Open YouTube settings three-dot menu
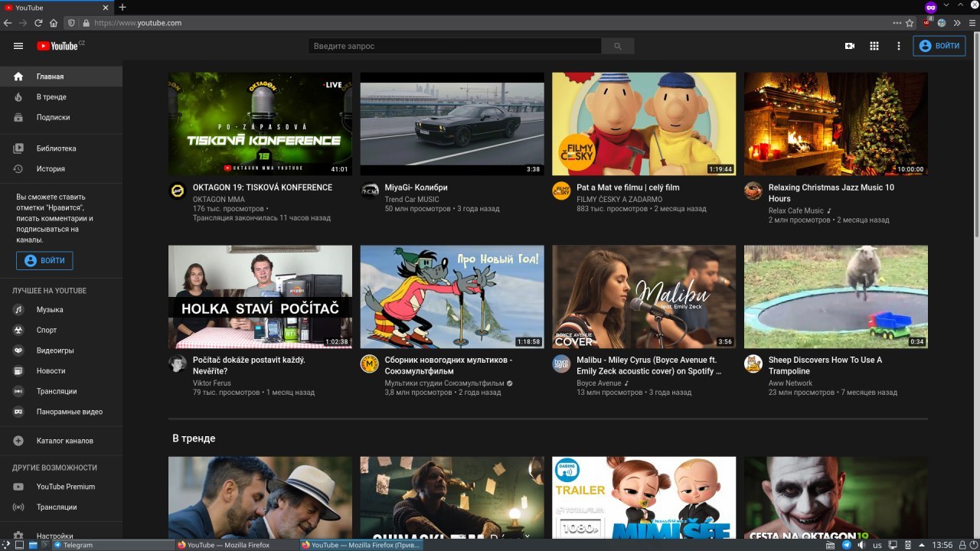Image resolution: width=980 pixels, height=551 pixels. coord(899,46)
